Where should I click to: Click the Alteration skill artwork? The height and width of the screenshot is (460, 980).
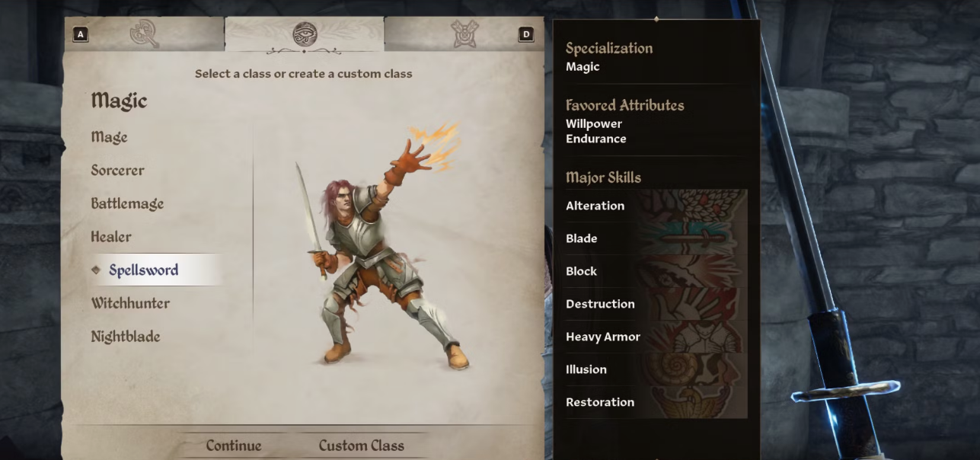[x=693, y=206]
